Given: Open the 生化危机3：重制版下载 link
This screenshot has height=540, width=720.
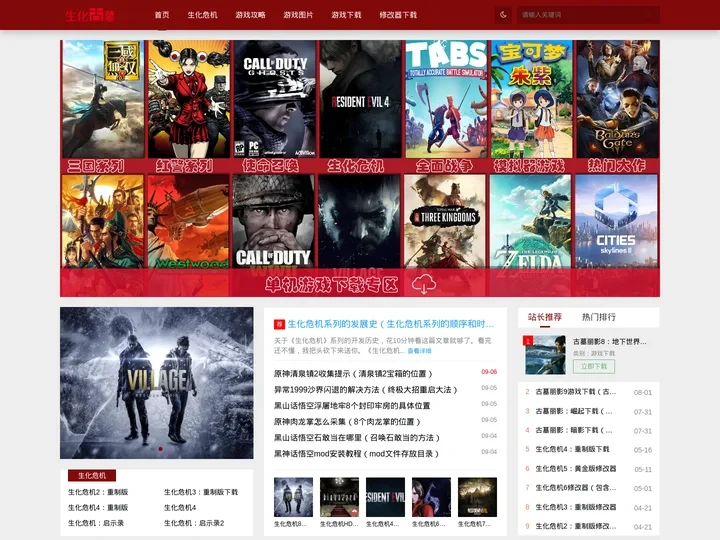Looking at the screenshot, I should pos(201,492).
